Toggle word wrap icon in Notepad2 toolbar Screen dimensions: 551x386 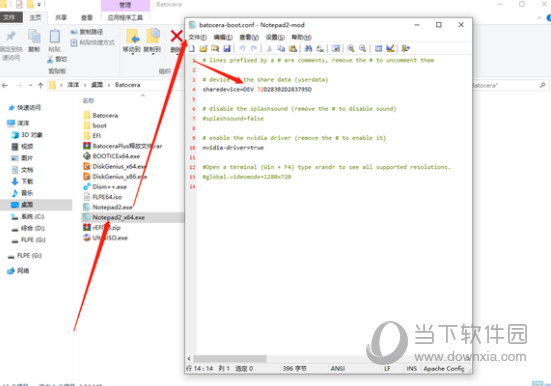[x=336, y=49]
